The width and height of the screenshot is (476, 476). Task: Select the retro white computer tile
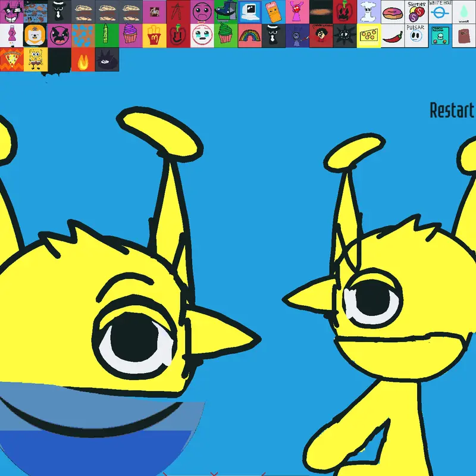tap(249, 12)
